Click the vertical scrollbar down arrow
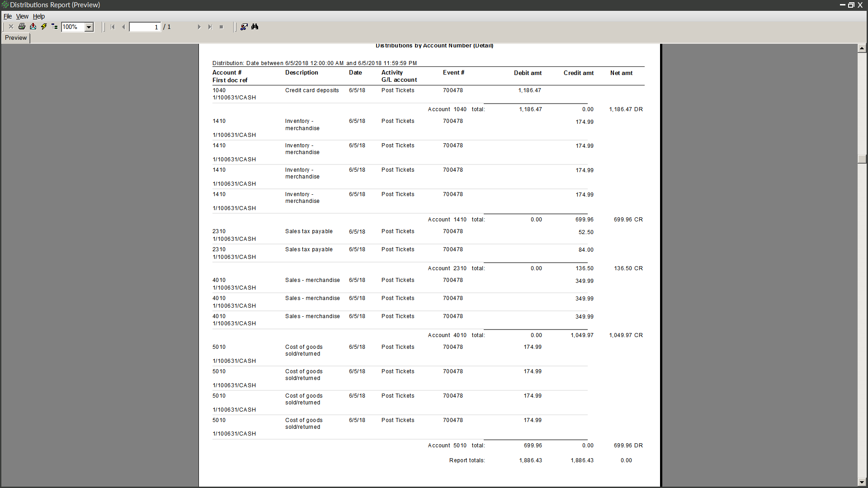 point(862,482)
